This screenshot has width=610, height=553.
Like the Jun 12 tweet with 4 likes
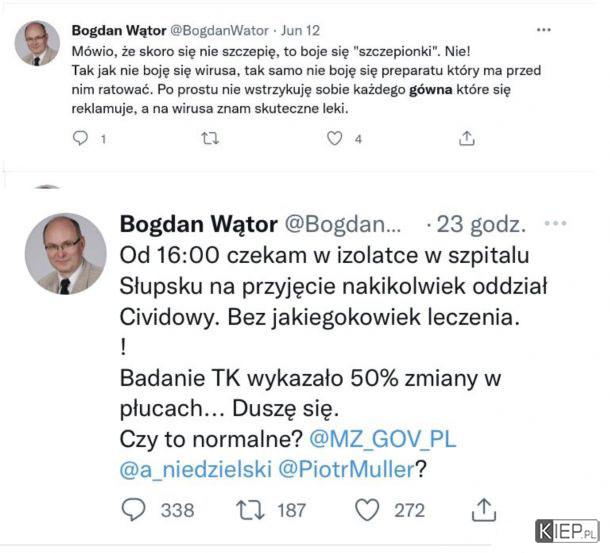pyautogui.click(x=335, y=139)
